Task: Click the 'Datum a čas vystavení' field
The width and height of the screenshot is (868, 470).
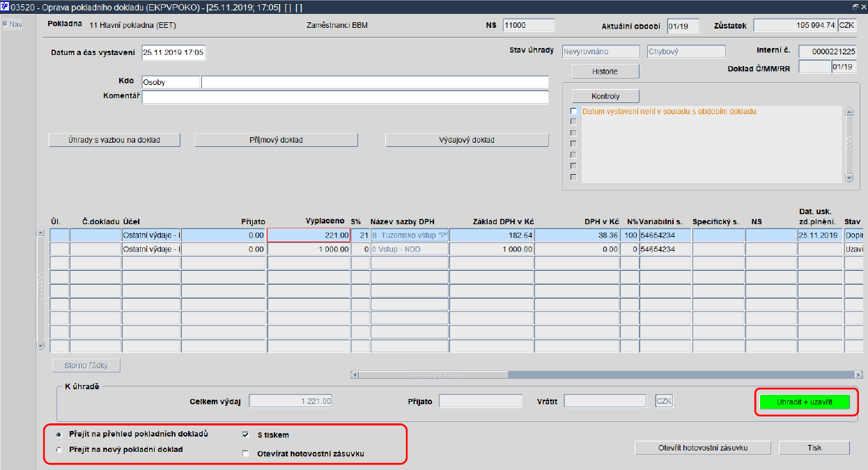Action: 173,53
